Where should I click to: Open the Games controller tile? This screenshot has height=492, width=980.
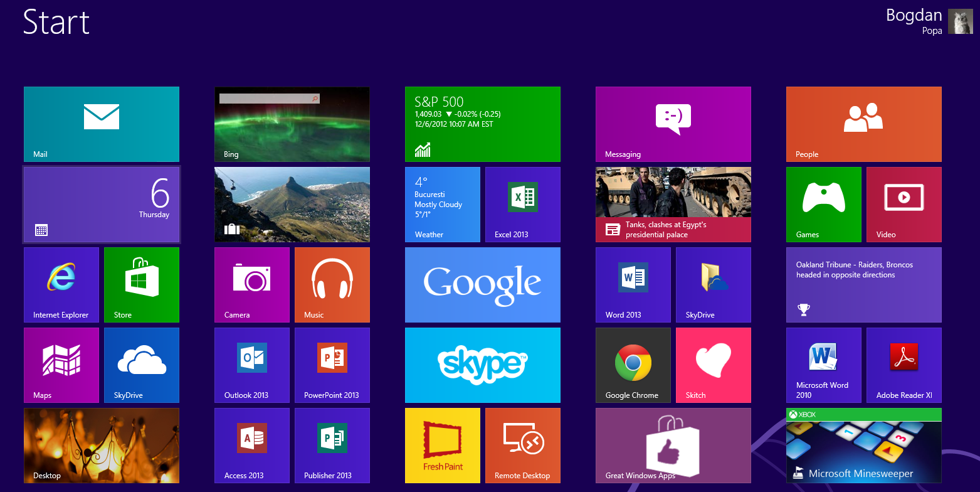coord(824,205)
